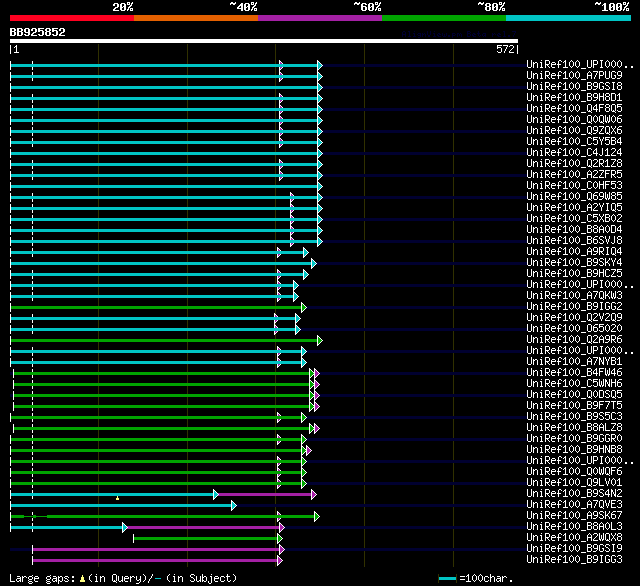Click the UniRef100_B9S5C3 label
The image size is (640, 586).
[x=574, y=417]
